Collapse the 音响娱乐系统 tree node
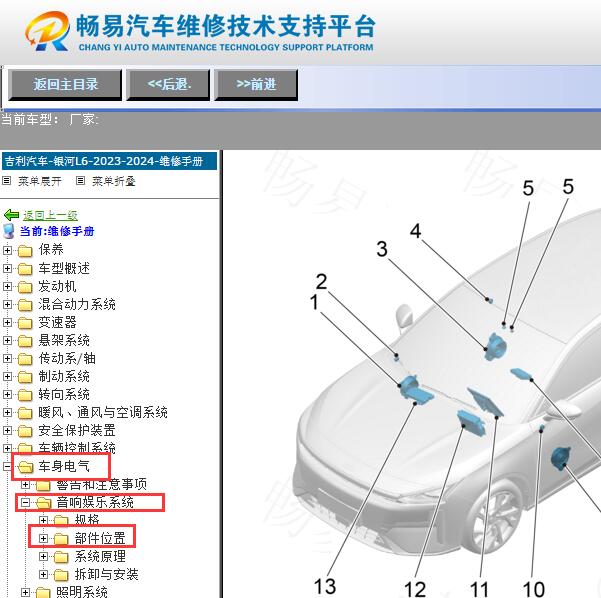Screen dimensions: 601x598 click(x=25, y=503)
